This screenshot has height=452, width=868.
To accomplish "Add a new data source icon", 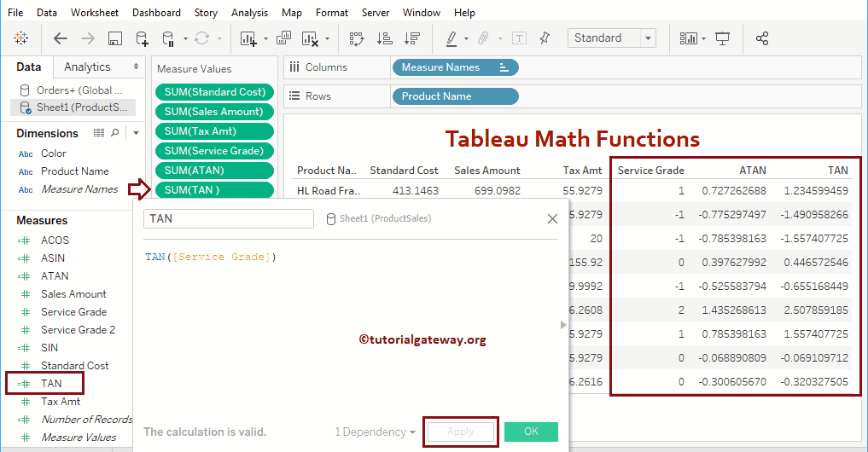I will coord(143,38).
